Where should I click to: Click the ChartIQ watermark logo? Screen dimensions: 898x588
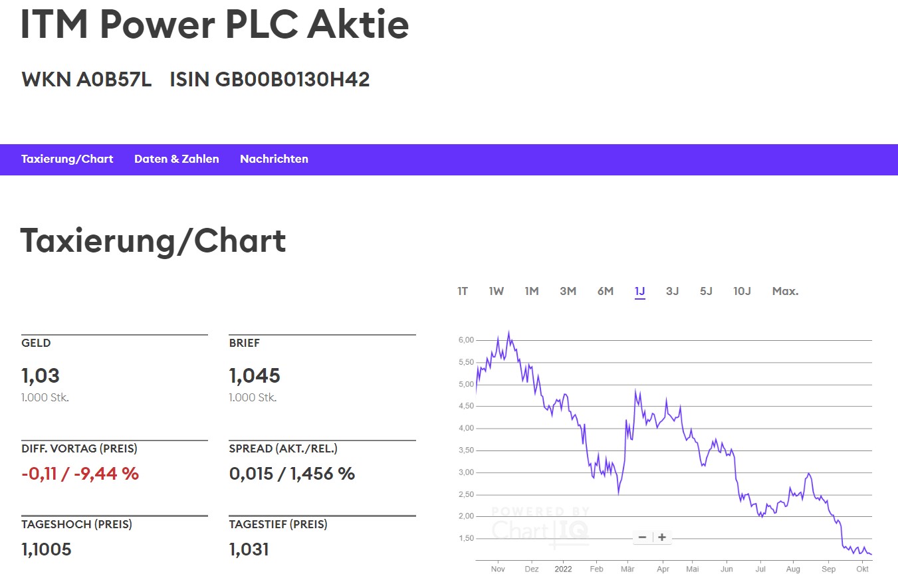coord(540,525)
